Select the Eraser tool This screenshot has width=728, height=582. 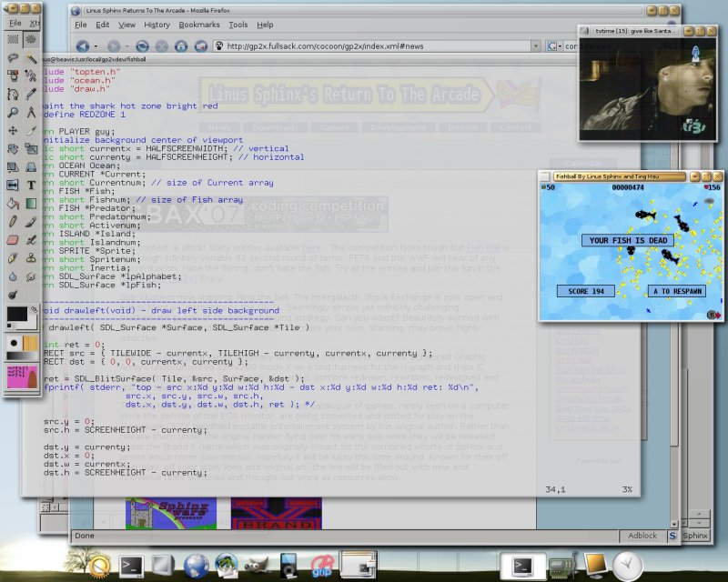point(13,239)
